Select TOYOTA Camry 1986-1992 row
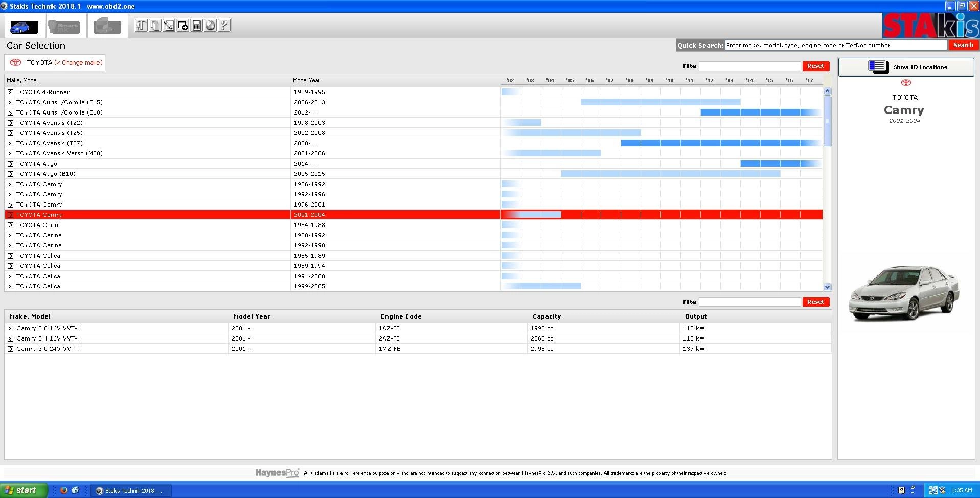 click(x=414, y=184)
